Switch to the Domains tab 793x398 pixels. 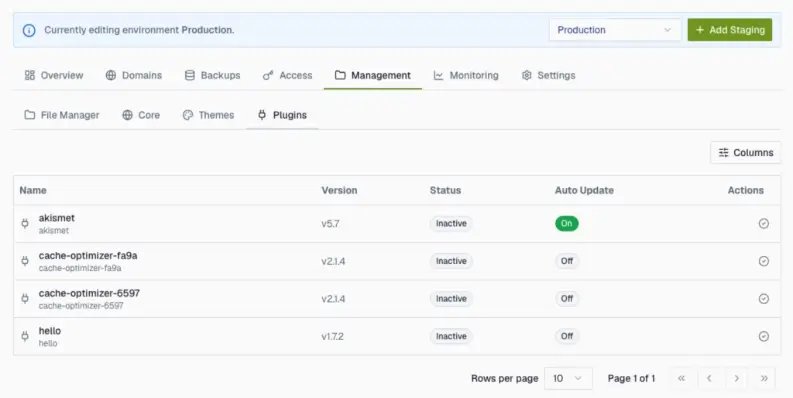134,75
